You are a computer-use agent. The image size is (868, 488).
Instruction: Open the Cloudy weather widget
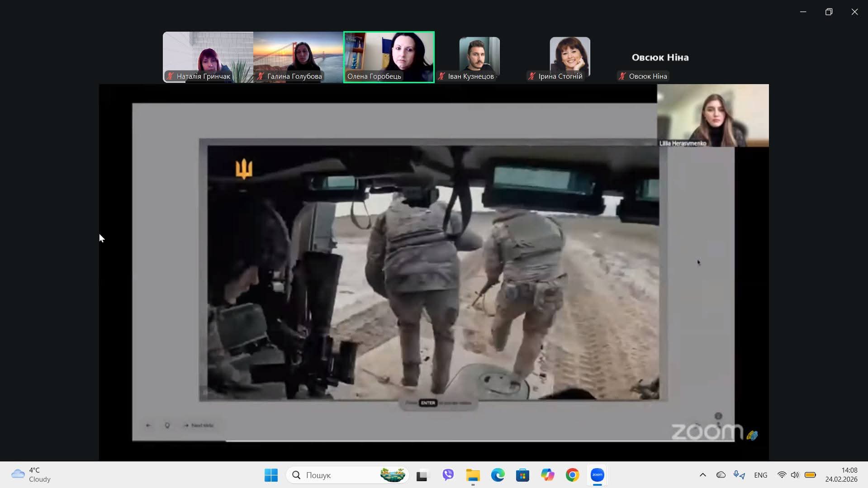[x=31, y=475]
